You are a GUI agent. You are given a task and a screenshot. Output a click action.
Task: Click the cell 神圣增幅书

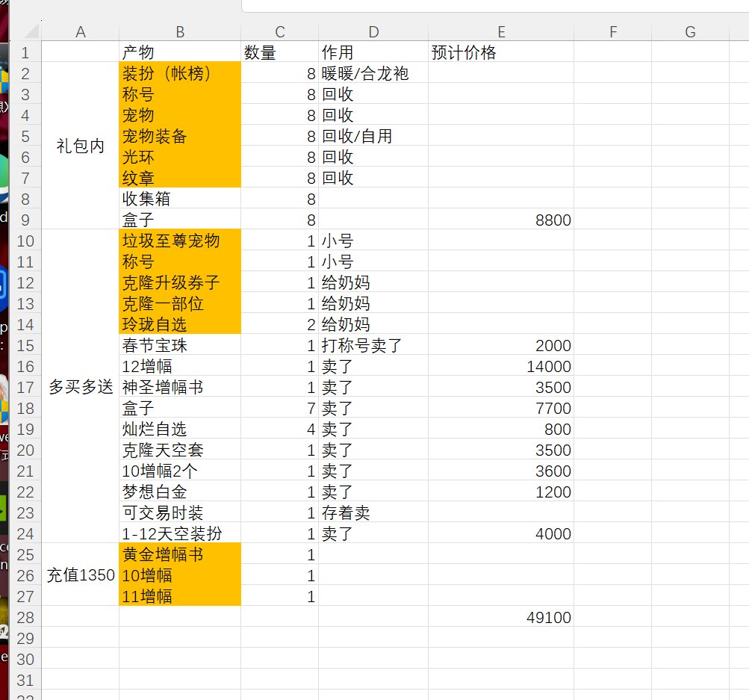180,386
